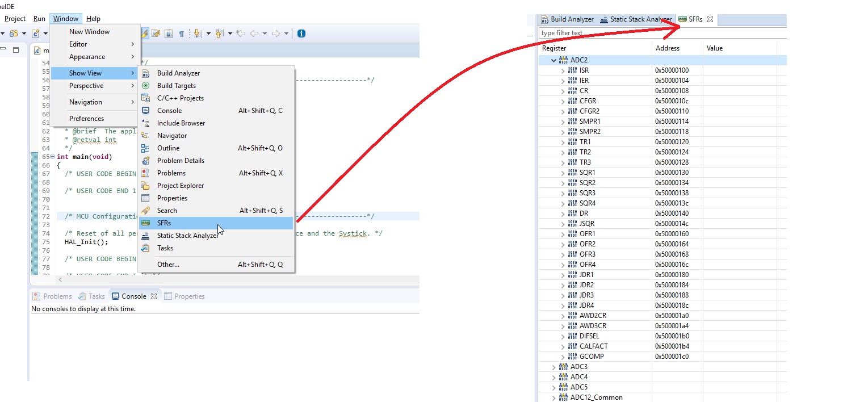Open the Static Stack Analyzer tab
Image resolution: width=868 pixels, height=402 pixels.
pyautogui.click(x=636, y=19)
